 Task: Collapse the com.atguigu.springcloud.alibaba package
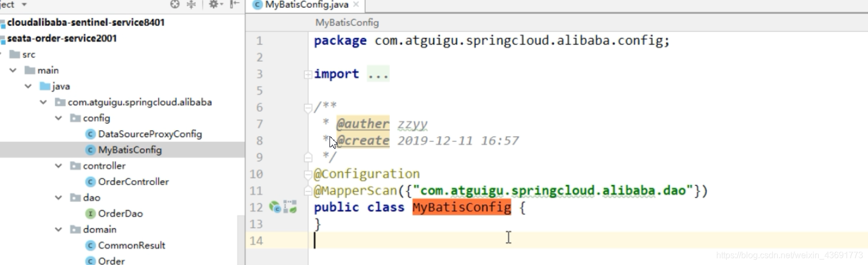[x=43, y=102]
